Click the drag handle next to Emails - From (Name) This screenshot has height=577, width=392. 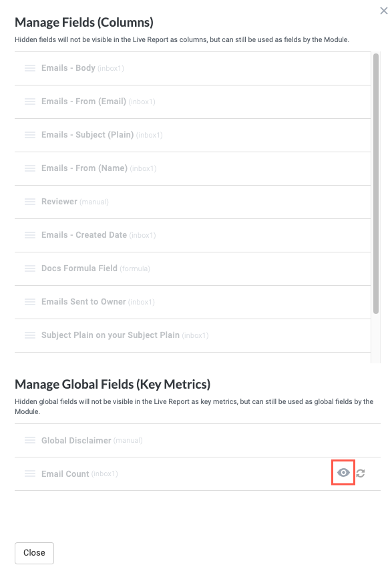[29, 168]
